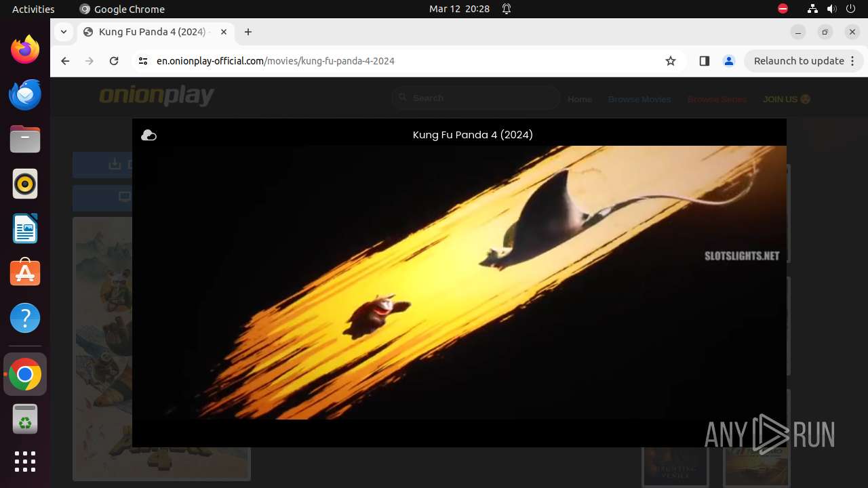Viewport: 868px width, 488px height.
Task: Click the Kung Fu Panda 4 (2024) title
Action: click(x=473, y=135)
